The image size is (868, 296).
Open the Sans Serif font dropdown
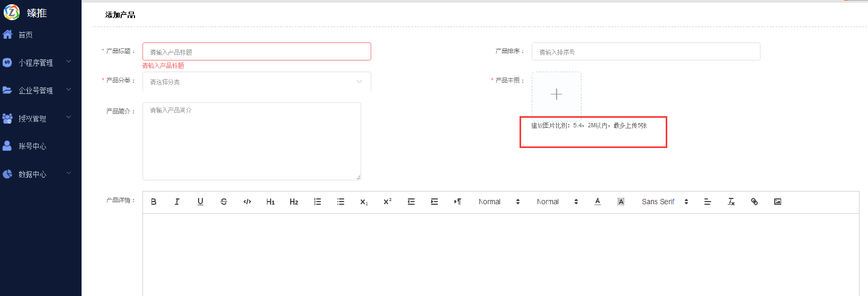point(664,202)
